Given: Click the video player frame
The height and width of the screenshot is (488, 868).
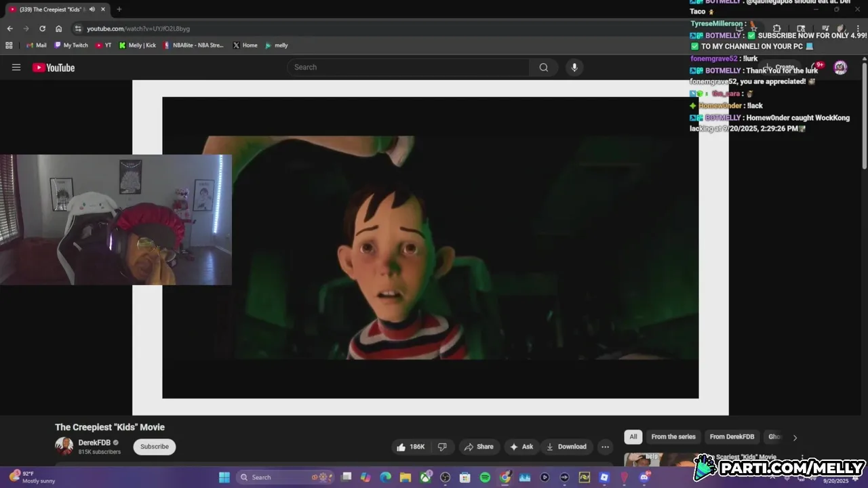Looking at the screenshot, I should (430, 247).
